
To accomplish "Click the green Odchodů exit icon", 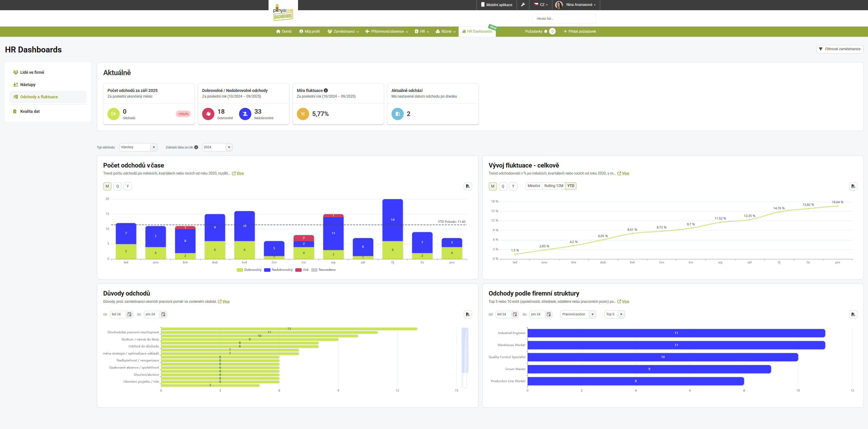I will 114,114.
